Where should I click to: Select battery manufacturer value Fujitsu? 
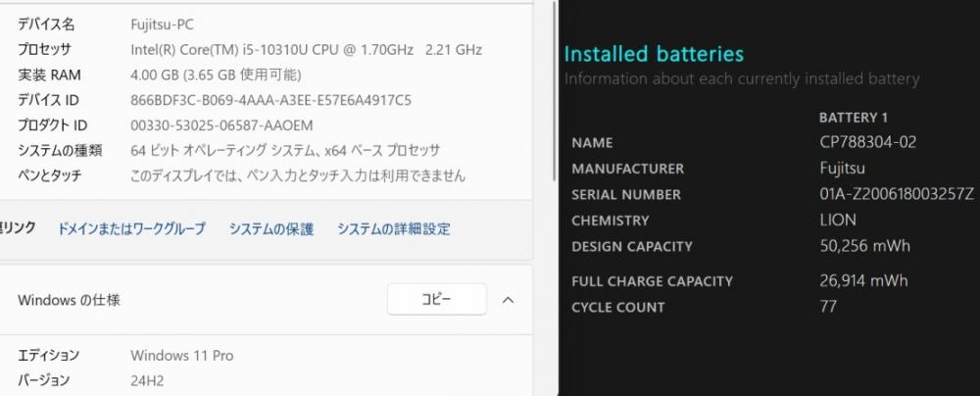coord(842,169)
